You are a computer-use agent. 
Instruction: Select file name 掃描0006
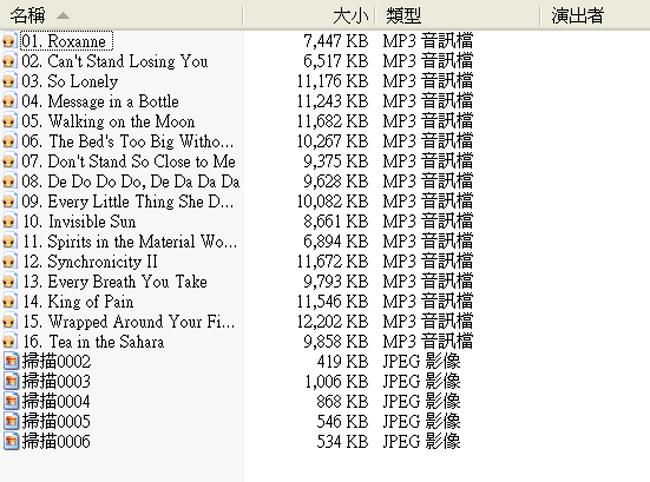pyautogui.click(x=56, y=441)
